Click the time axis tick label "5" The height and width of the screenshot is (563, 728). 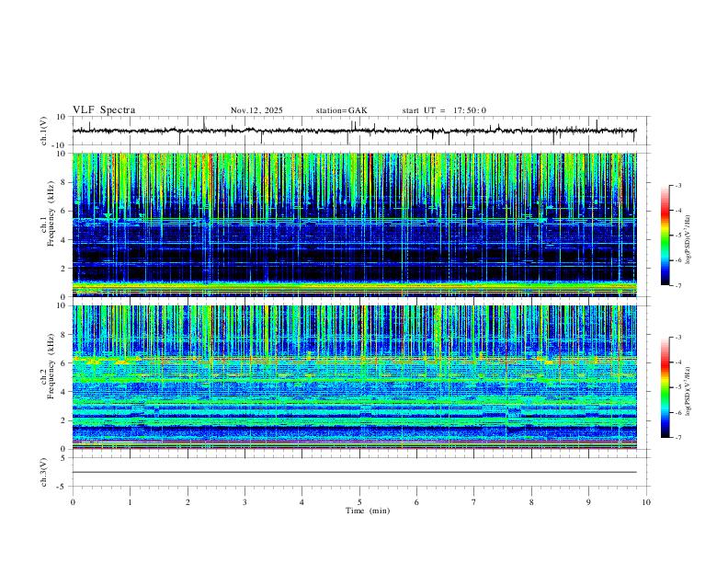pyautogui.click(x=359, y=502)
